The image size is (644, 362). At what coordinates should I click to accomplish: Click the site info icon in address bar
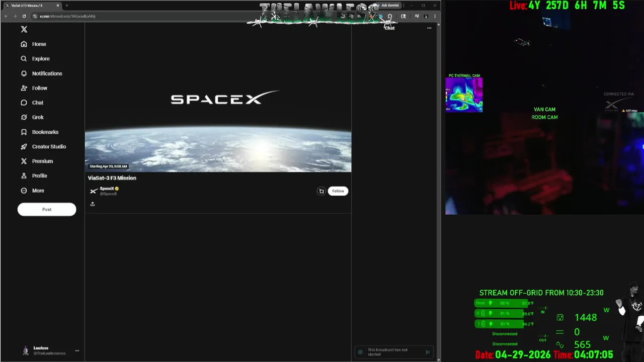click(x=35, y=16)
